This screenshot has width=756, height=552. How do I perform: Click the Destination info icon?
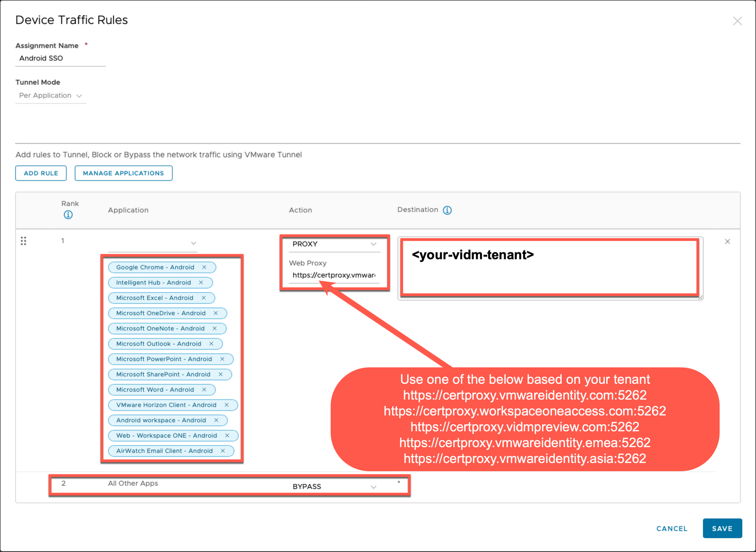point(447,210)
